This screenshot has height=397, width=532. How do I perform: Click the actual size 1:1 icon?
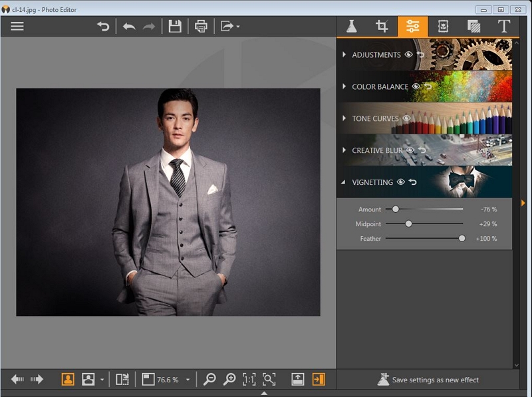(249, 379)
